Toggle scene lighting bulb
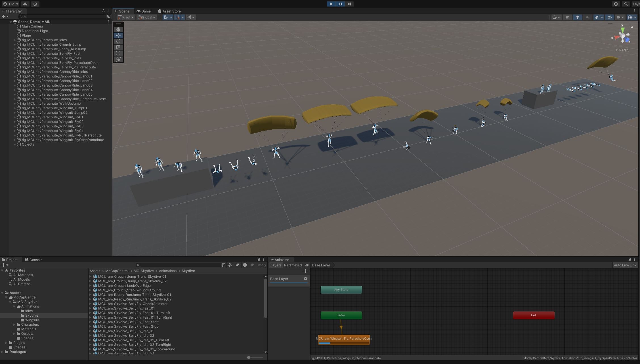 click(x=577, y=17)
